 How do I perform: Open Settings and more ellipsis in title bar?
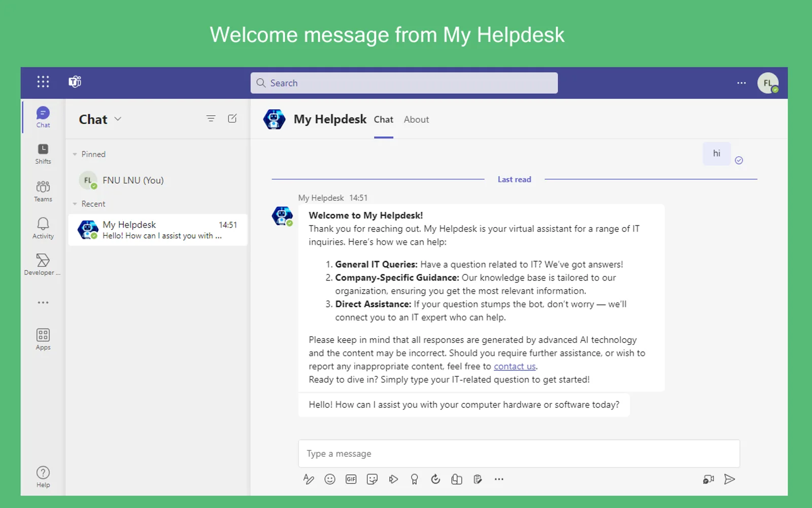point(741,83)
